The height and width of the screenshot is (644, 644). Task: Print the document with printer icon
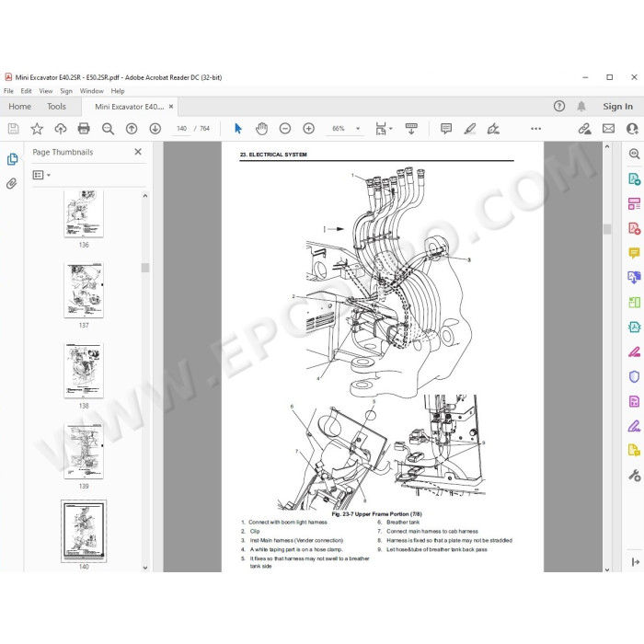click(84, 129)
